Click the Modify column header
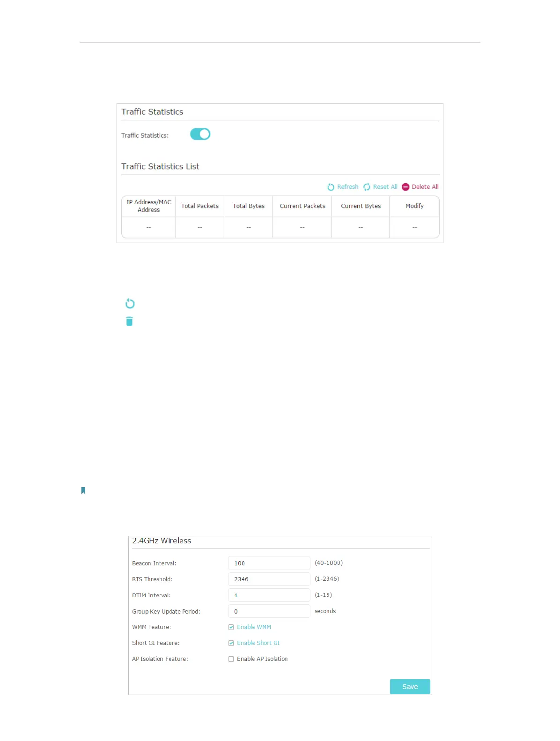The width and height of the screenshot is (560, 741). (414, 206)
